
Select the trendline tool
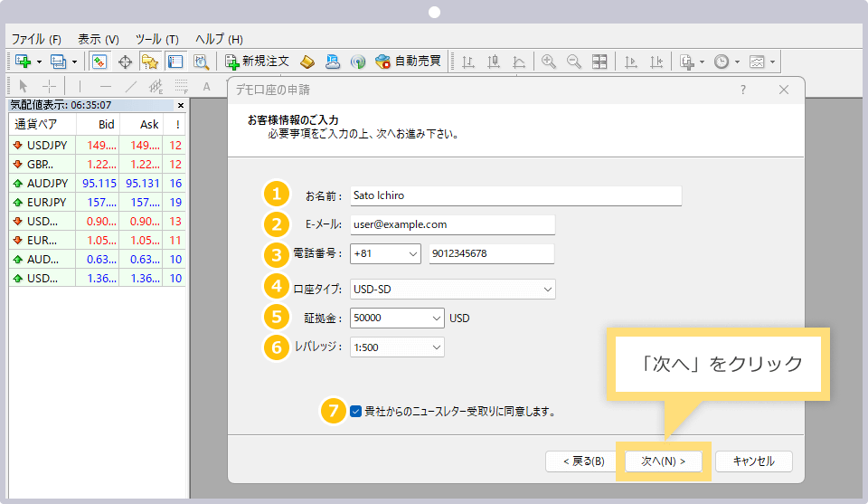coord(130,86)
